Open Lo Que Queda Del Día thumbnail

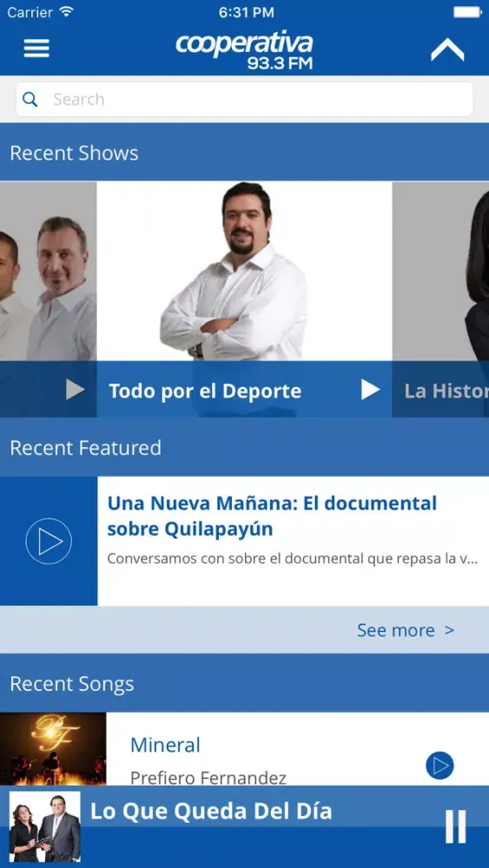pos(45,826)
